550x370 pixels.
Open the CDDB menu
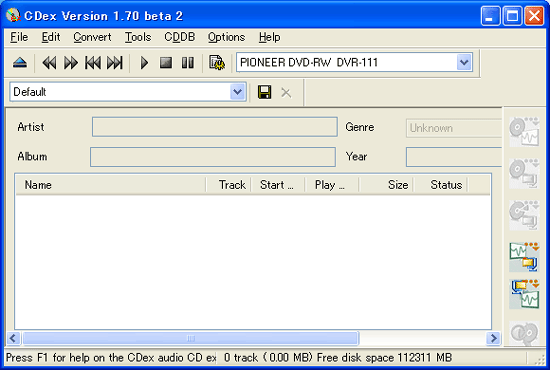(x=180, y=37)
